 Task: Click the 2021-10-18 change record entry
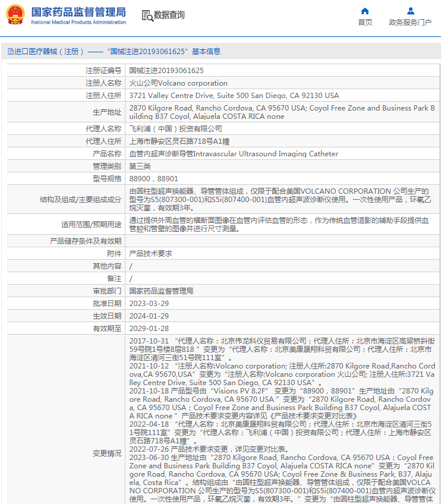pyautogui.click(x=281, y=404)
